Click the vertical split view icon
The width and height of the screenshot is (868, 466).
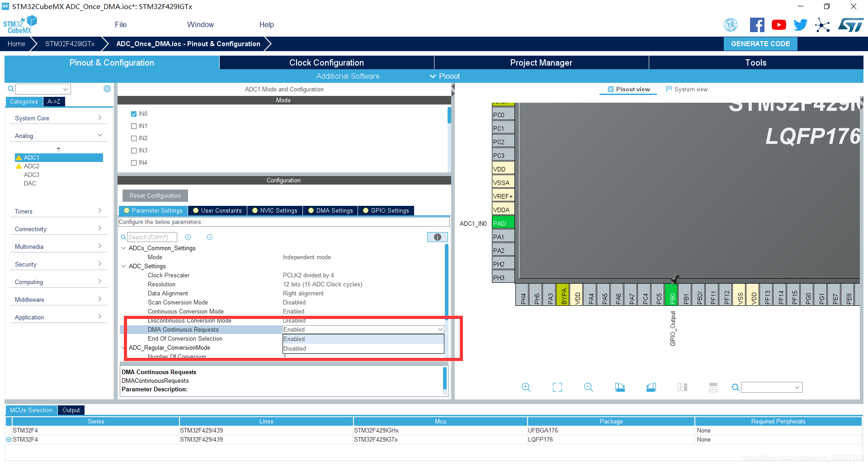[682, 387]
